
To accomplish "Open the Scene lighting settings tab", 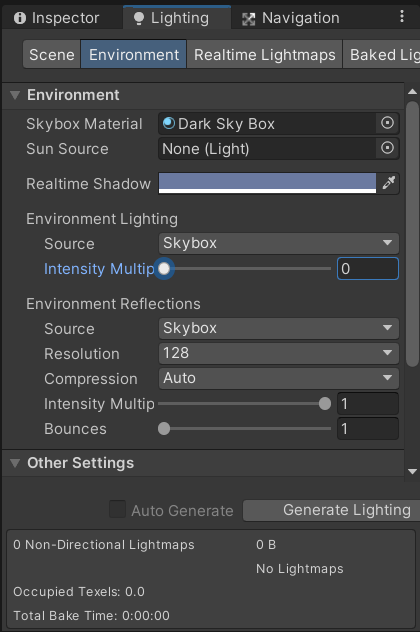I will point(52,54).
